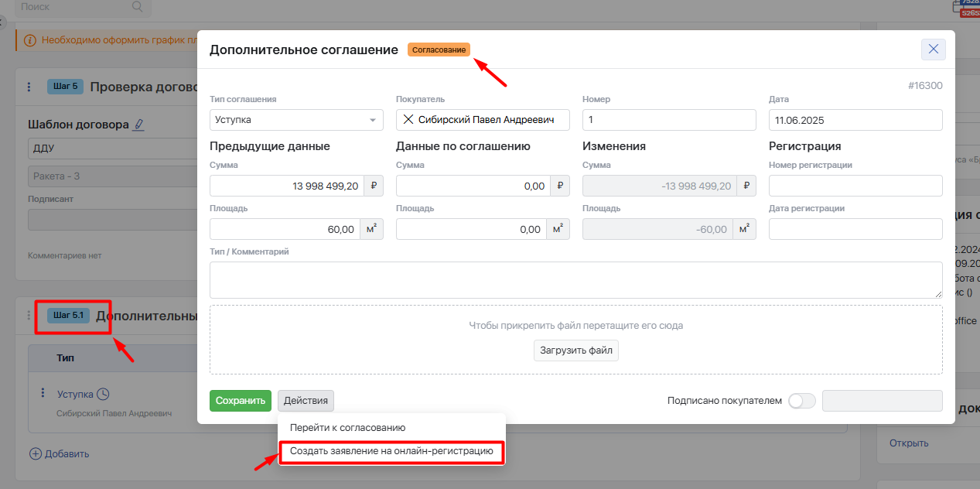Close the Дополнительное соглашение dialog
980x489 pixels.
(933, 50)
